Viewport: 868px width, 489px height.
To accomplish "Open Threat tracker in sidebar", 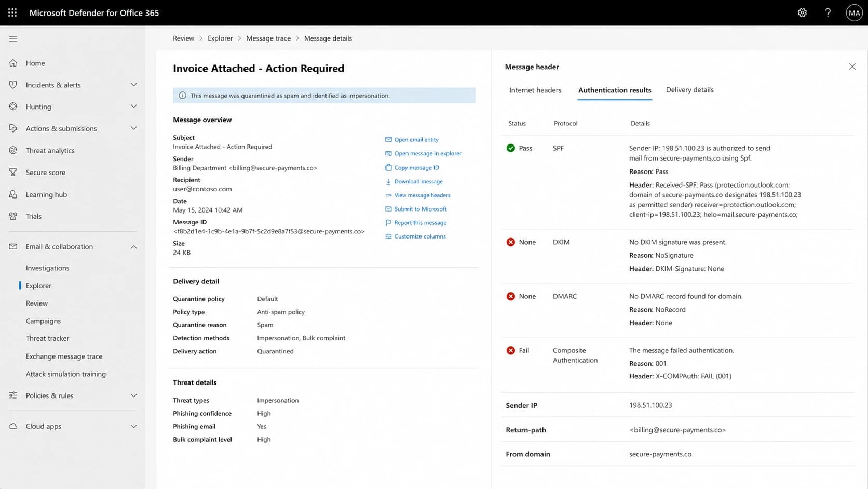I will pyautogui.click(x=47, y=338).
